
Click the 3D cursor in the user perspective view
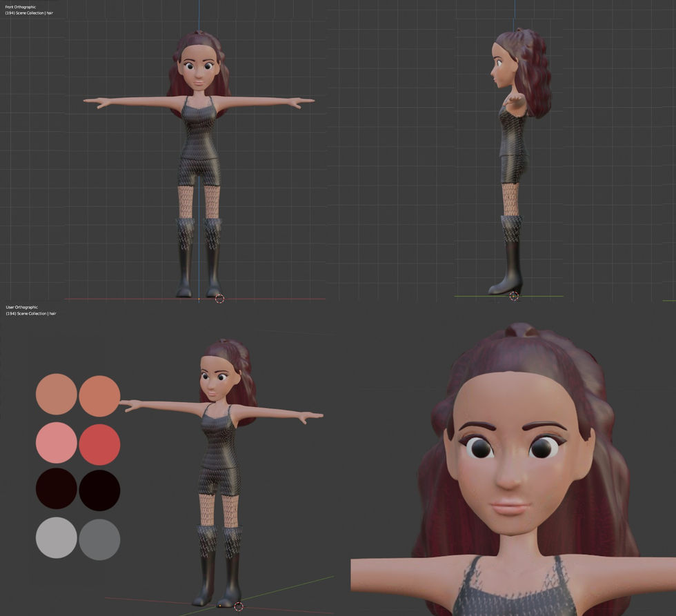(239, 606)
